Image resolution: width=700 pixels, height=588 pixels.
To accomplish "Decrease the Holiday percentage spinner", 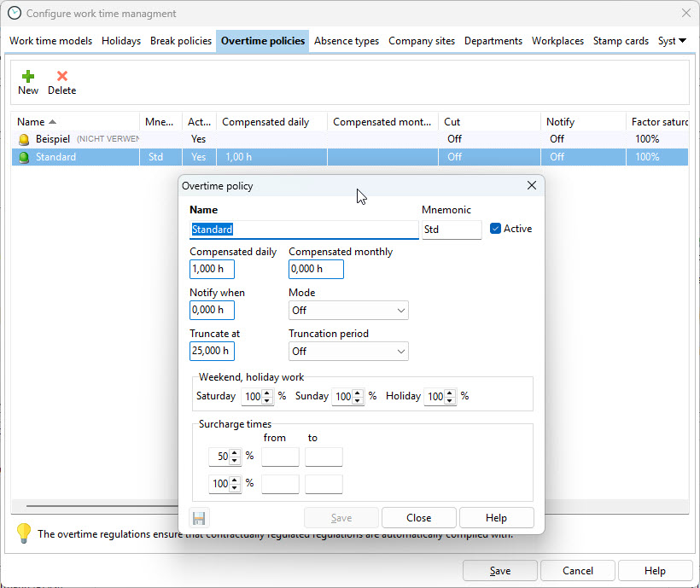I will pos(451,400).
